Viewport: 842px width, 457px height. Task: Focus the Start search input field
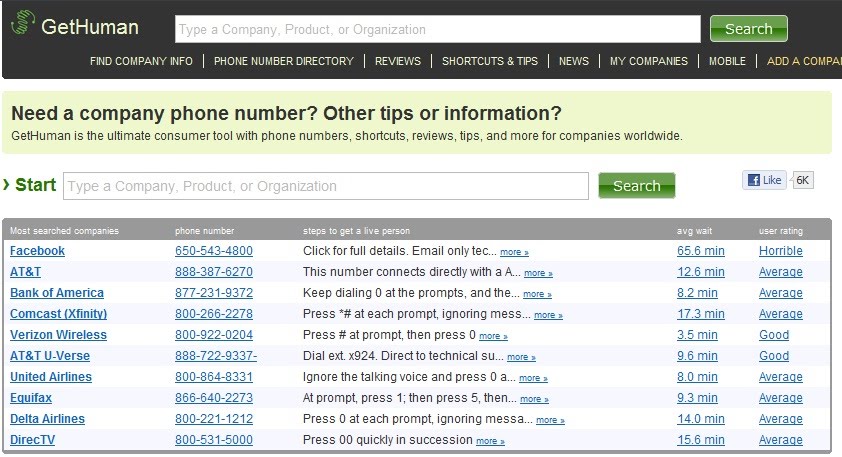click(326, 186)
